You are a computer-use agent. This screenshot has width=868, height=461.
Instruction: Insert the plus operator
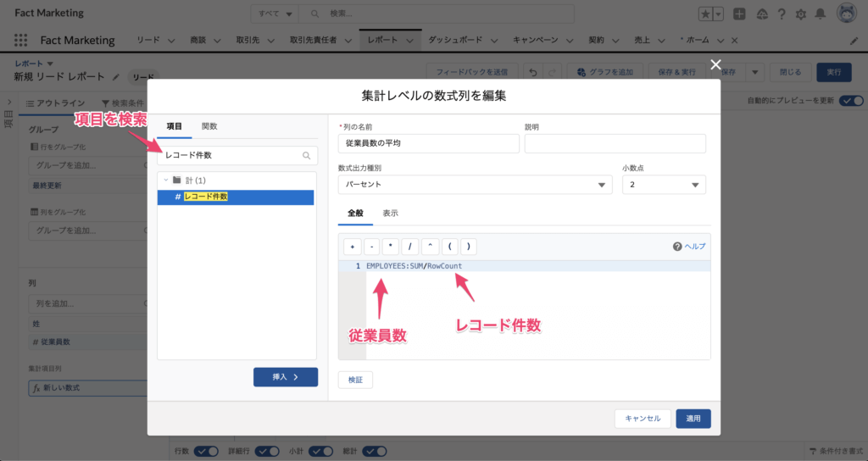[x=352, y=247]
